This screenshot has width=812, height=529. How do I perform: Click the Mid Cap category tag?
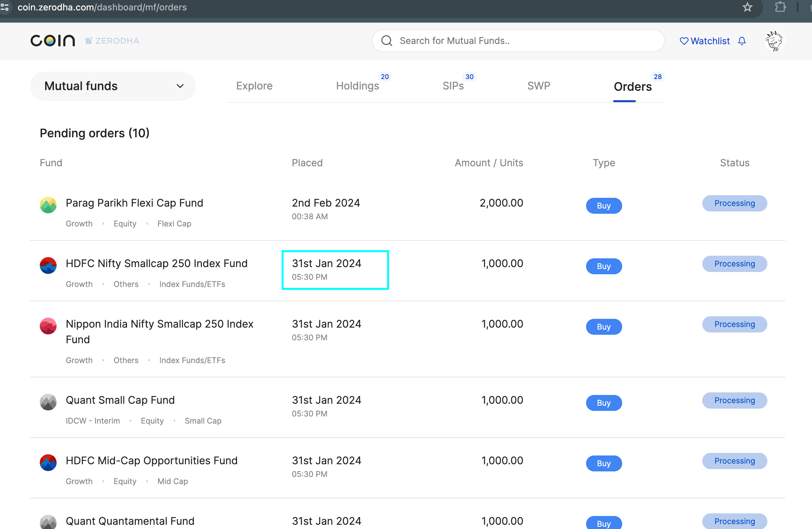(x=172, y=481)
